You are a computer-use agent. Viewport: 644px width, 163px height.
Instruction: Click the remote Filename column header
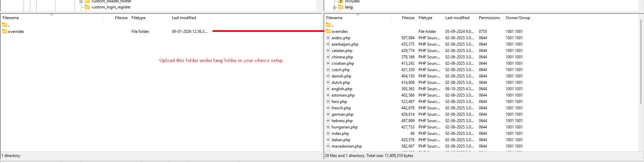(334, 18)
